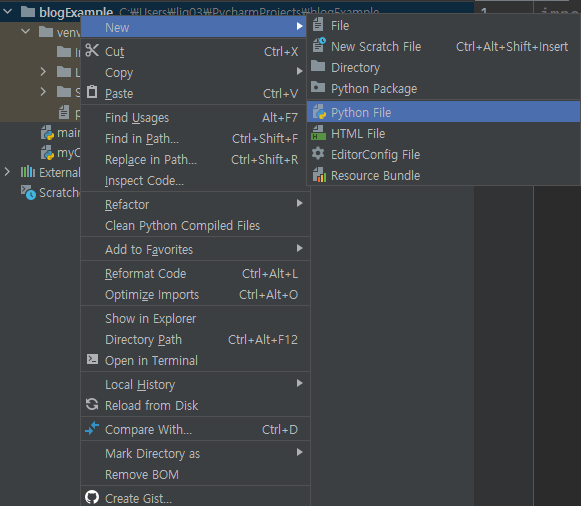Click the scissors Cut icon
Screen dimensions: 581x506
click(92, 50)
